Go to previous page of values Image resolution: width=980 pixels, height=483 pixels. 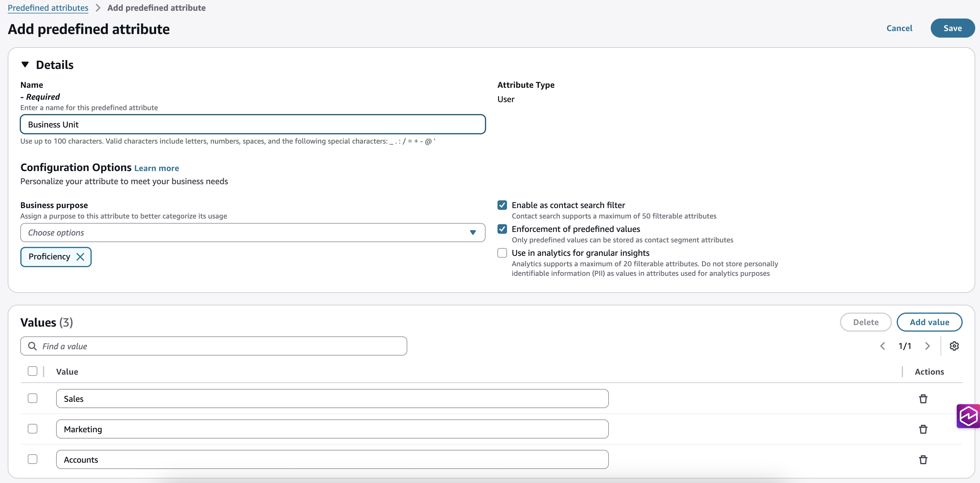coord(883,346)
